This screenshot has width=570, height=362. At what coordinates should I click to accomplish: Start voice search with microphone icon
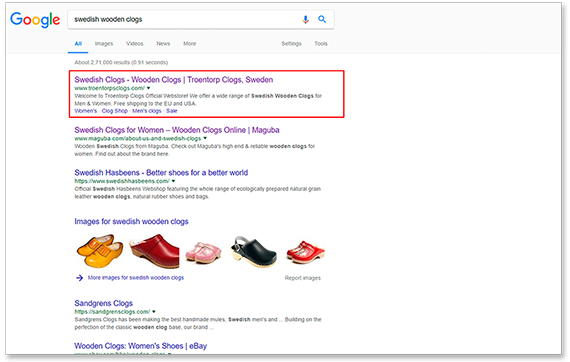point(305,20)
